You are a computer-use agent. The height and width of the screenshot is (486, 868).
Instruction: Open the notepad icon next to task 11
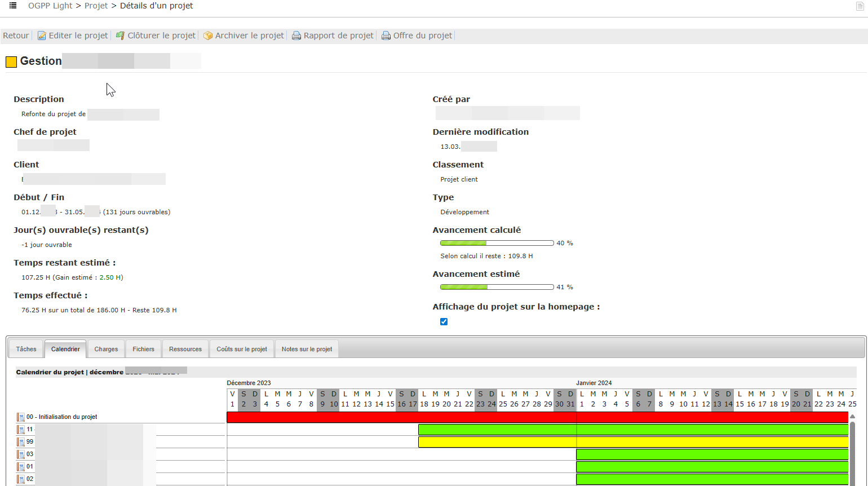point(20,429)
